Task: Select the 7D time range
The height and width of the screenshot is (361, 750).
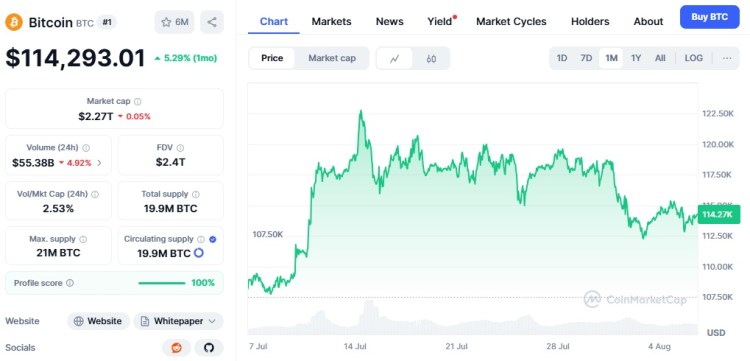Action: point(586,58)
